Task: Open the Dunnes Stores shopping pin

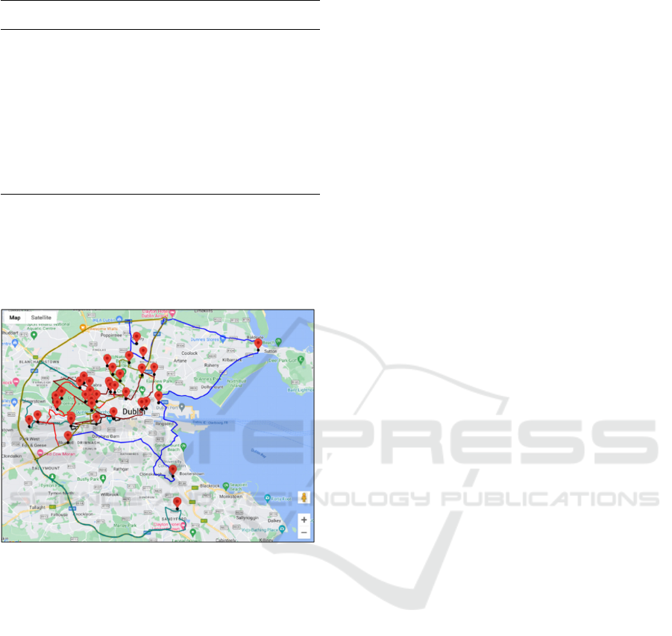Action: point(223,339)
